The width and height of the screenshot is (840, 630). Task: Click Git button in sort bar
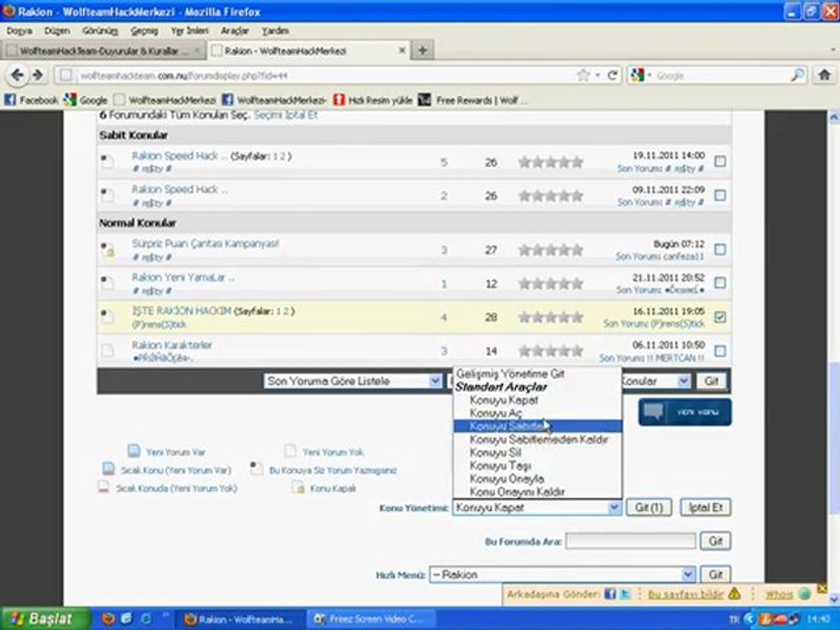710,381
